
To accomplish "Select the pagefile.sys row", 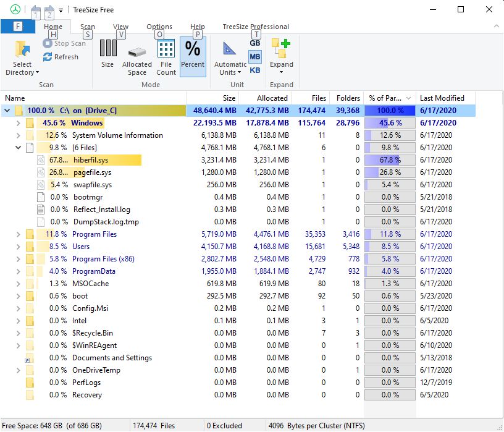I will (93, 172).
